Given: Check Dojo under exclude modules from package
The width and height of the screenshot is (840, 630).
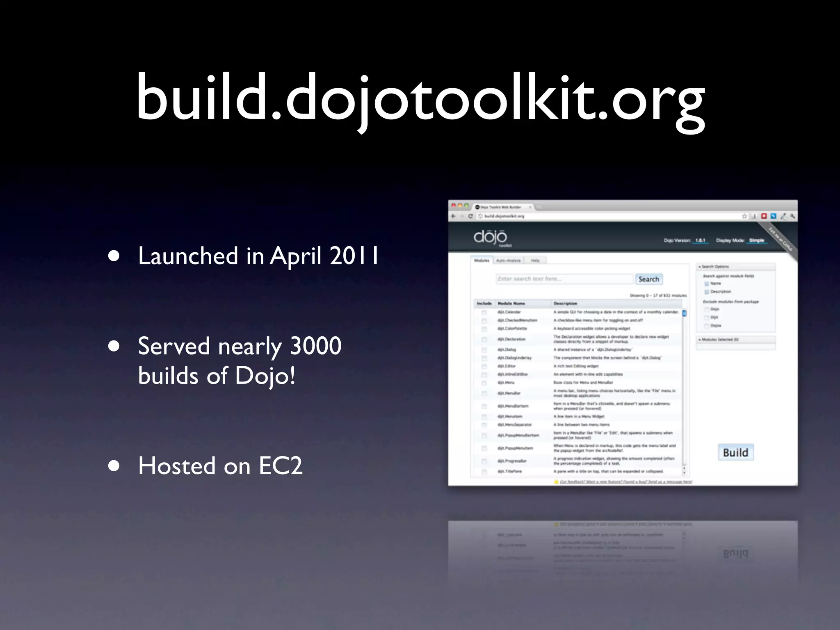Looking at the screenshot, I should pos(707,309).
